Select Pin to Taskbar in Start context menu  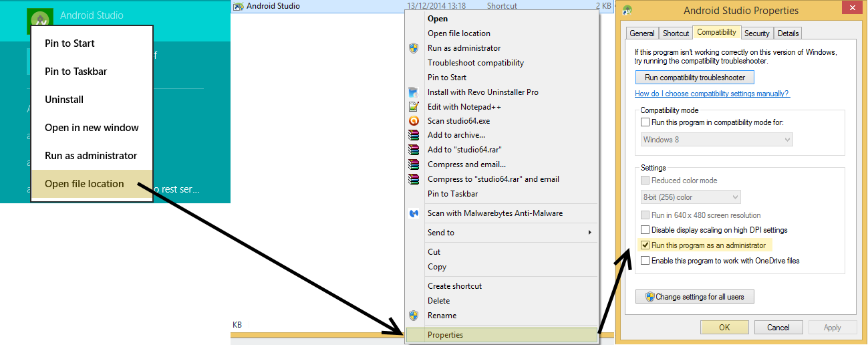click(x=92, y=72)
